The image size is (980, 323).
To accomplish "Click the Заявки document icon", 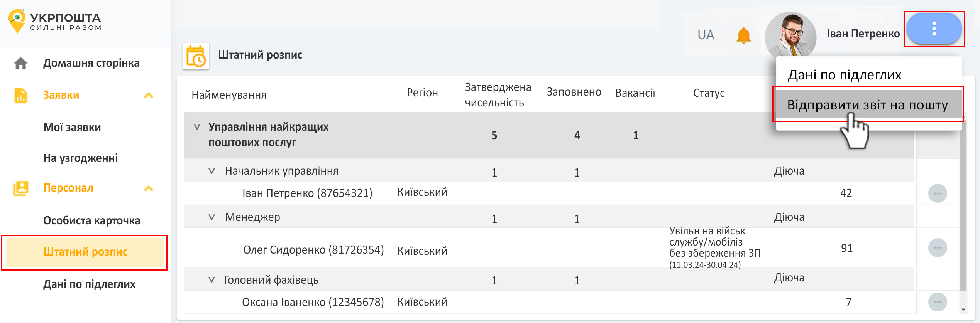I will coord(21,95).
